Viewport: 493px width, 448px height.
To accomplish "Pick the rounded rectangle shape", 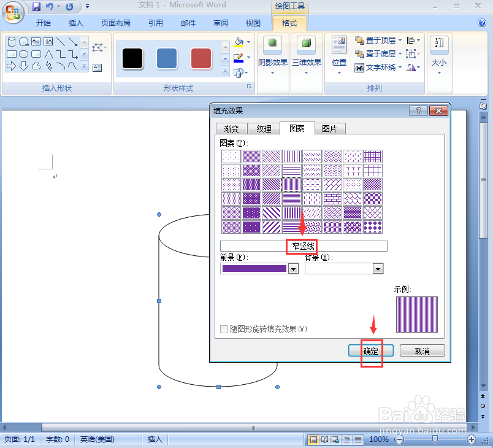I will (36, 54).
